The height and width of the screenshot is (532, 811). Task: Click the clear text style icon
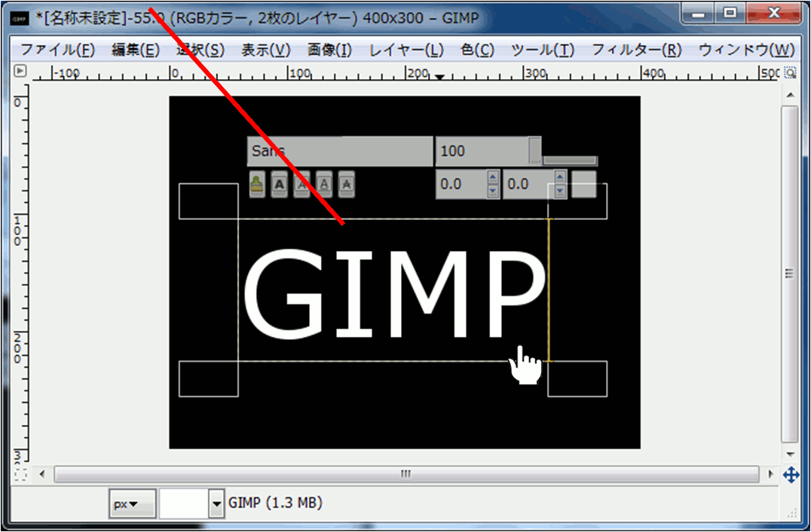click(x=257, y=184)
